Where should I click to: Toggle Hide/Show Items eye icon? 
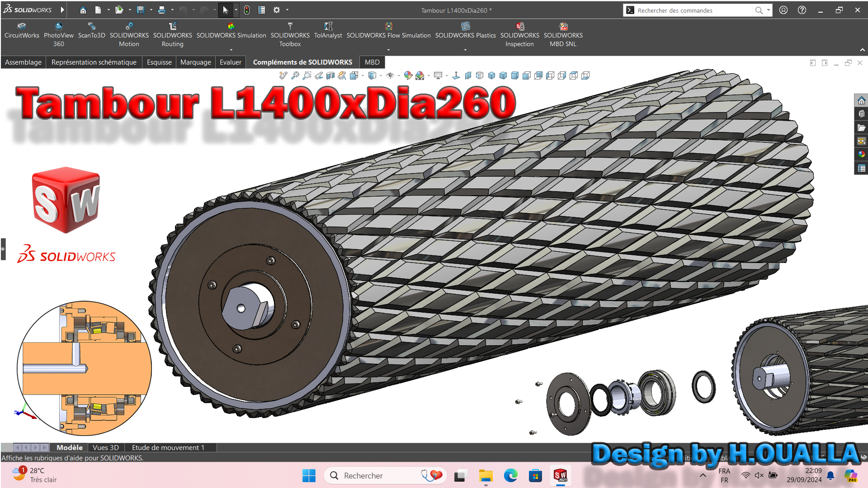pyautogui.click(x=390, y=75)
